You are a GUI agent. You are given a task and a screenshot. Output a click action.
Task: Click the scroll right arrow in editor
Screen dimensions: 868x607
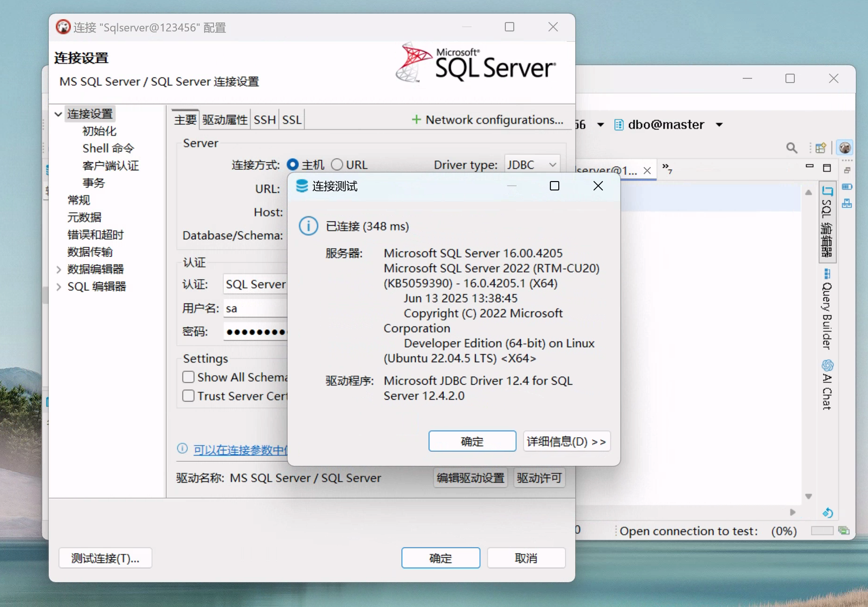(x=792, y=512)
